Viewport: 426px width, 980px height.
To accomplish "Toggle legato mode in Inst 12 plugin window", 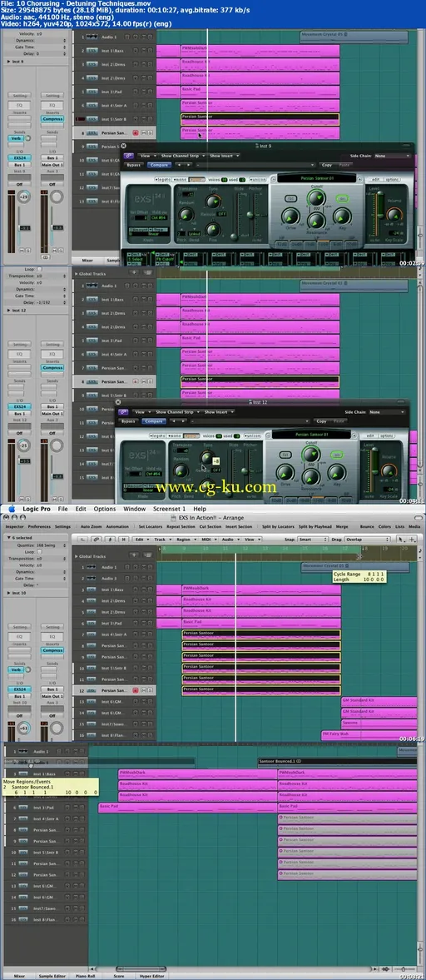I will tap(159, 435).
